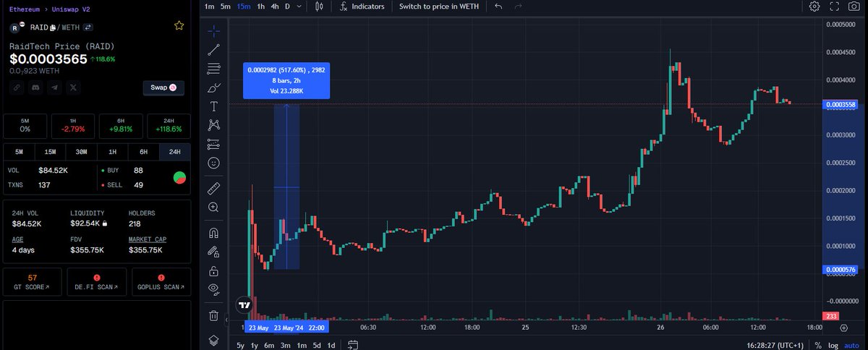Viewport: 868px width, 350px height.
Task: Open the Indicators menu
Action: pyautogui.click(x=361, y=7)
